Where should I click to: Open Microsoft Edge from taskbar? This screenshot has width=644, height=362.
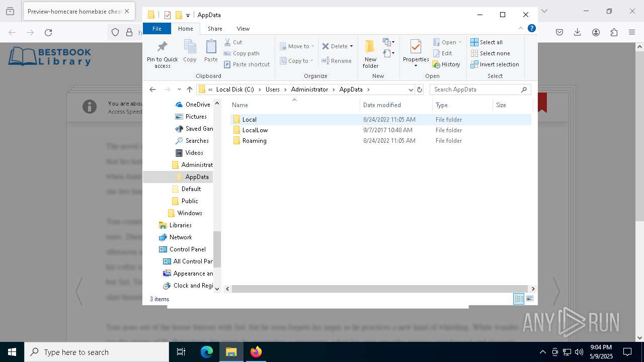click(207, 352)
